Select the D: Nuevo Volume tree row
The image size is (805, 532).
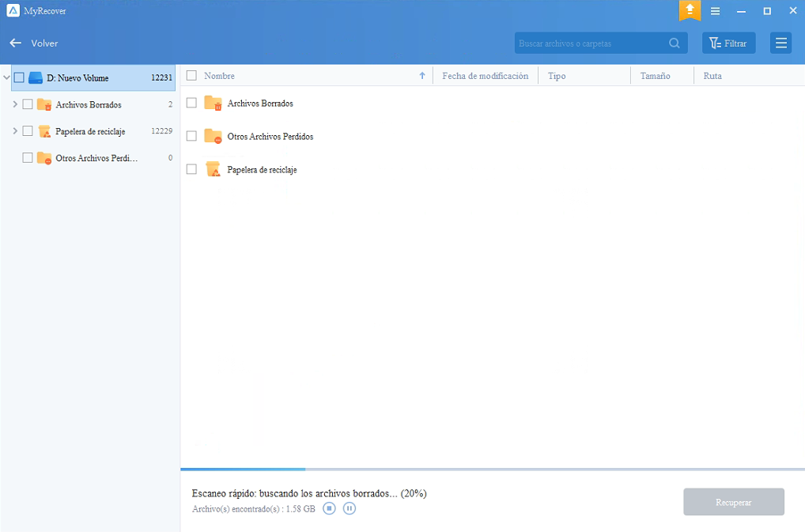tap(93, 78)
